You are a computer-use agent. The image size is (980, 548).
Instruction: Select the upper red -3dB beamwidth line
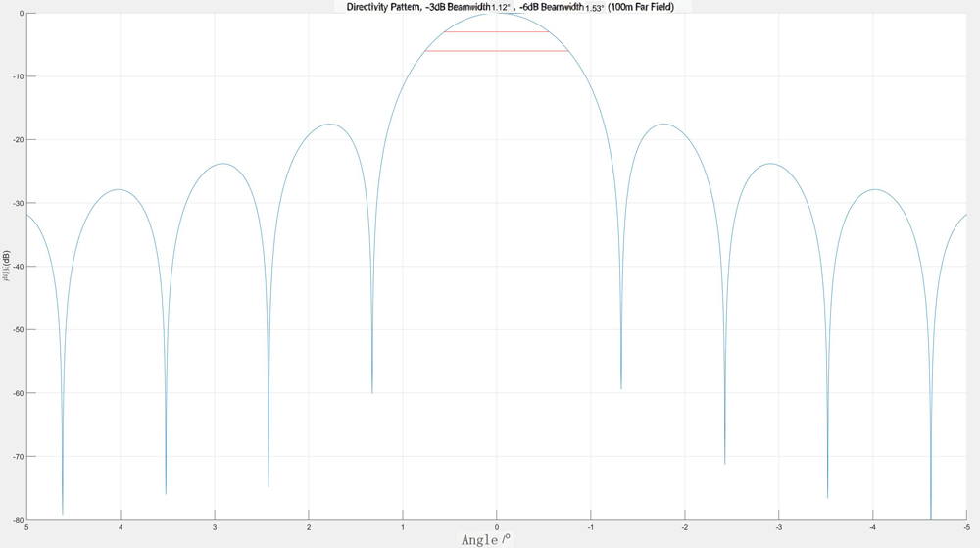point(496,31)
